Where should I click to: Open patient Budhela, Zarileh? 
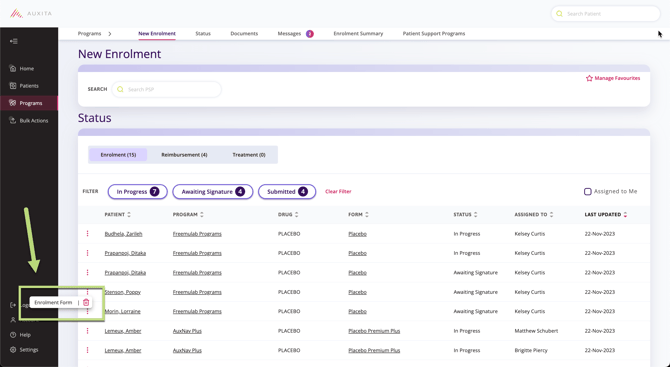pyautogui.click(x=123, y=234)
